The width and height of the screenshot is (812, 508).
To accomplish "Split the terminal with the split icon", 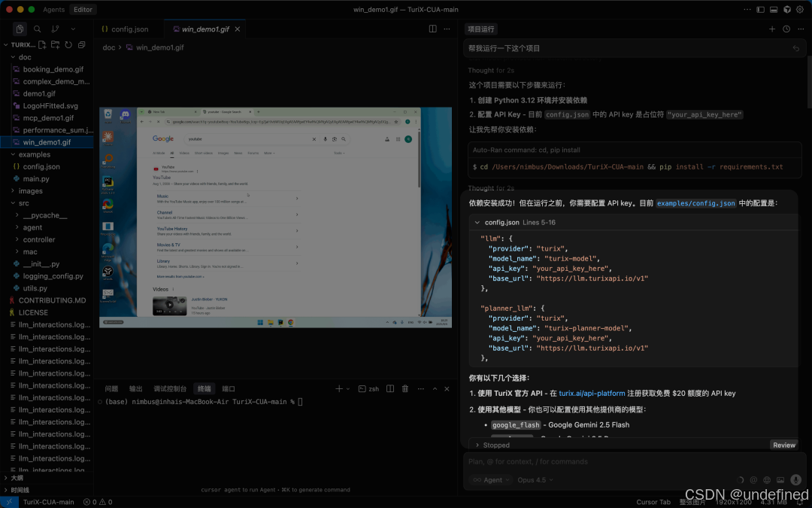I will pyautogui.click(x=389, y=388).
